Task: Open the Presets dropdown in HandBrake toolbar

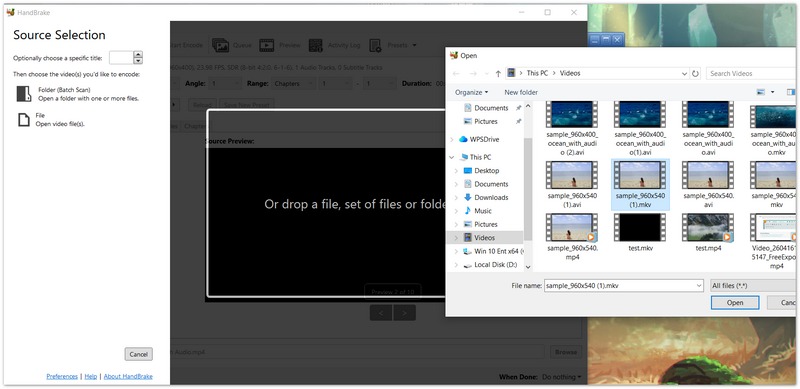Action: coord(393,45)
